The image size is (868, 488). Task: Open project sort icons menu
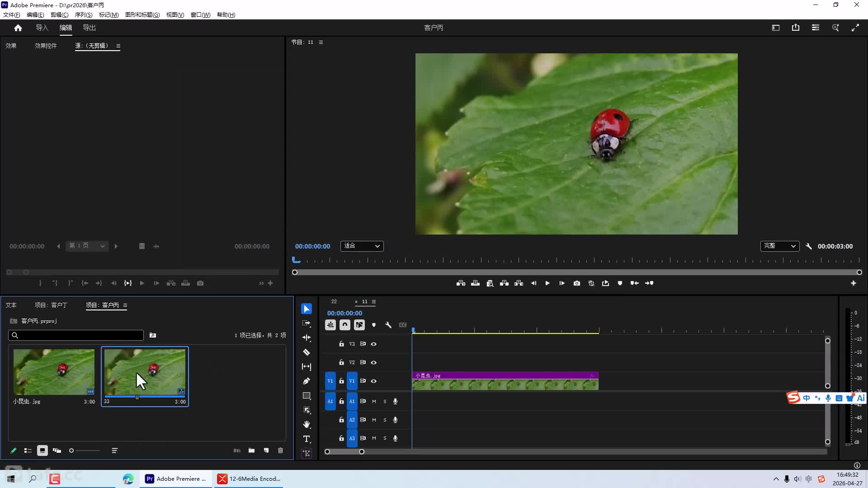pyautogui.click(x=114, y=451)
